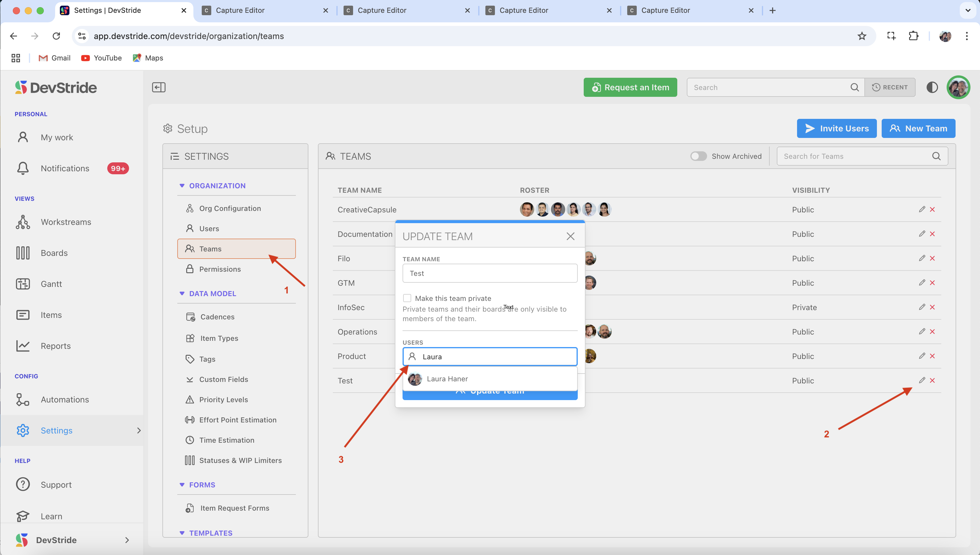Click the search magnifier in top Search box
This screenshot has height=555, width=980.
tap(855, 87)
